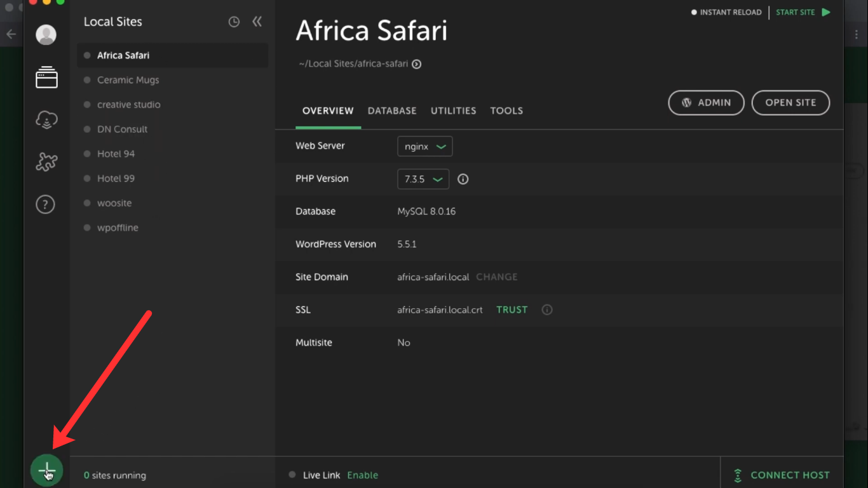The image size is (868, 488).
Task: Toggle Instant Reload
Action: (x=726, y=12)
